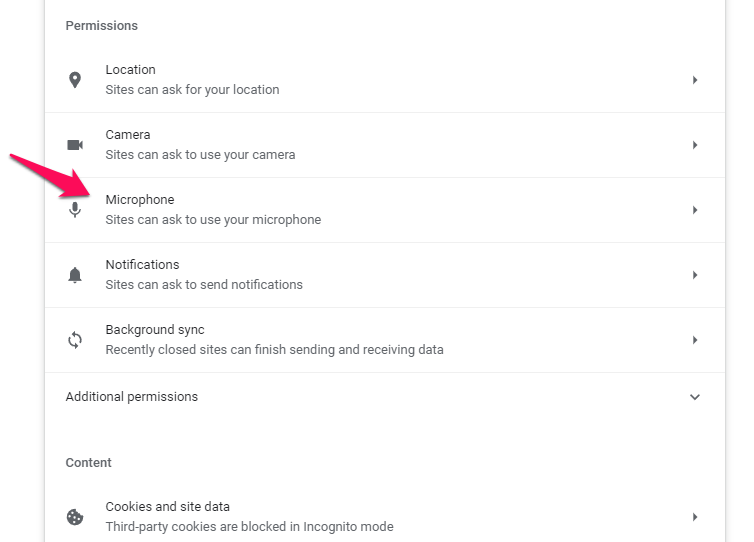The image size is (754, 542).
Task: Click the background sync arrows icon
Action: coord(75,340)
